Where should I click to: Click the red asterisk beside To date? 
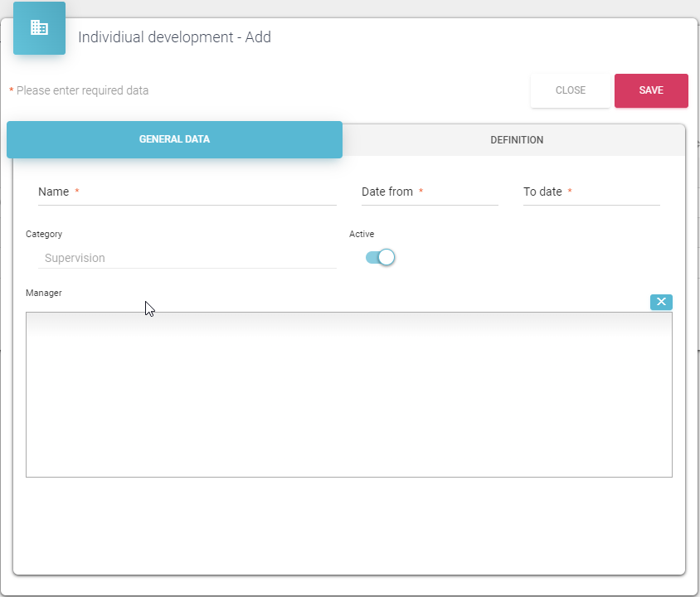point(570,192)
